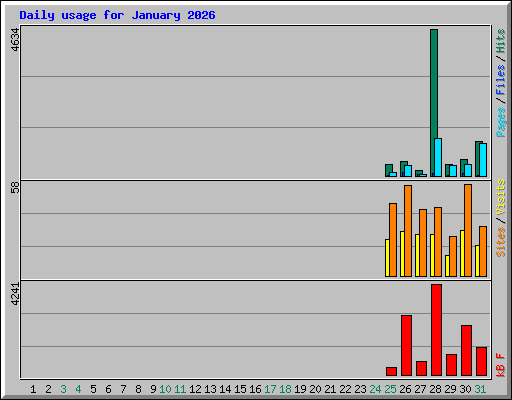This screenshot has height=400, width=512.
Task: Click day 1 on the x-axis
Action: (33, 389)
